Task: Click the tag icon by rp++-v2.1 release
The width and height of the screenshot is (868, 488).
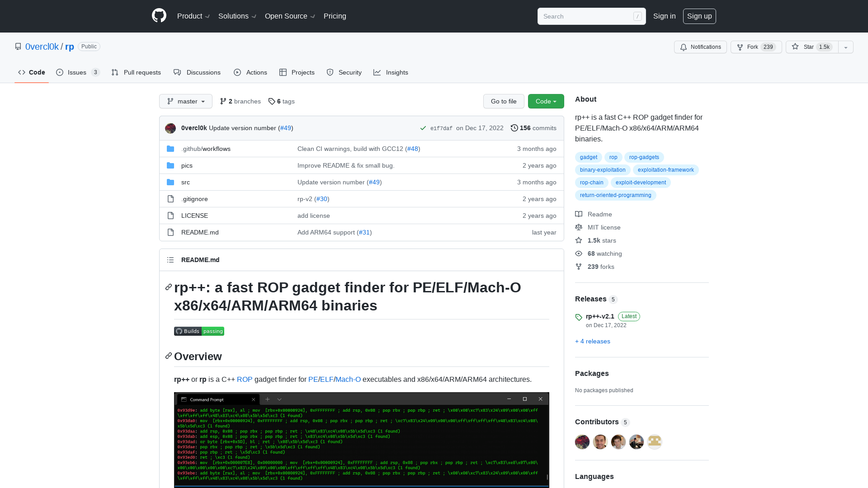Action: (579, 317)
